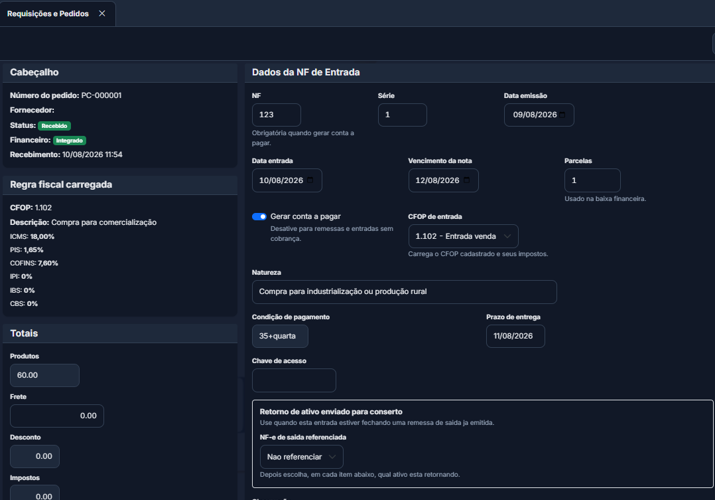This screenshot has width=715, height=500.
Task: Click the Fornecedor label
Action: (x=32, y=110)
